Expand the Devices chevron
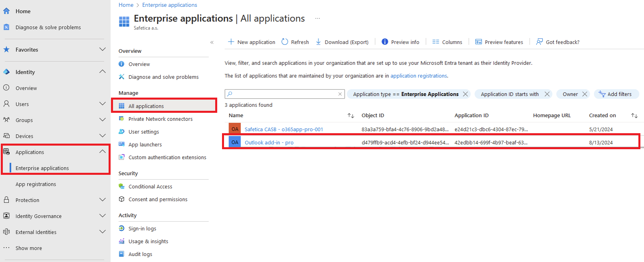This screenshot has height=262, width=644. [103, 136]
